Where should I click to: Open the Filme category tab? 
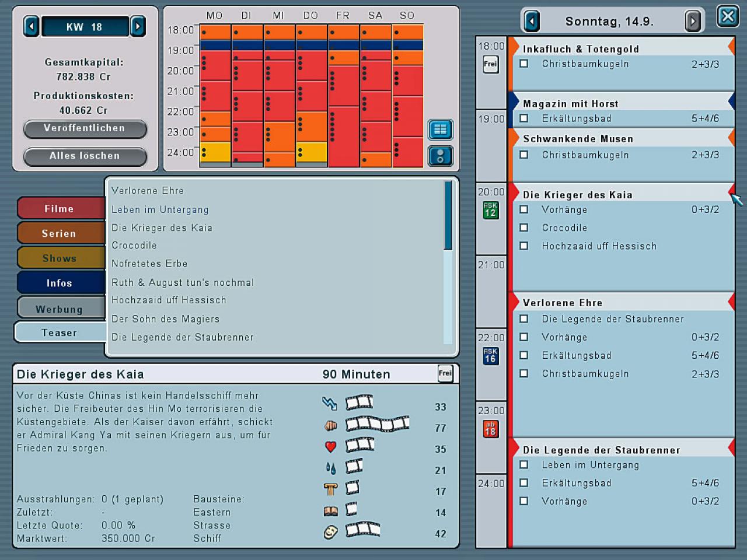pyautogui.click(x=61, y=209)
